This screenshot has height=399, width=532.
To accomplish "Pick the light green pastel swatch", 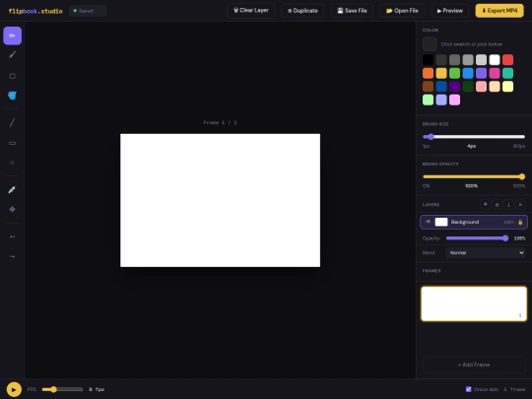I will coord(429,100).
